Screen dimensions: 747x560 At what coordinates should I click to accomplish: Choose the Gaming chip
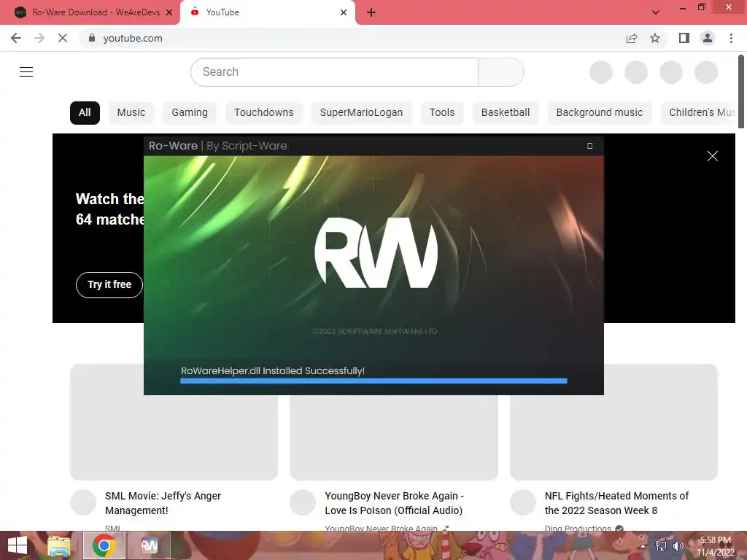[190, 113]
